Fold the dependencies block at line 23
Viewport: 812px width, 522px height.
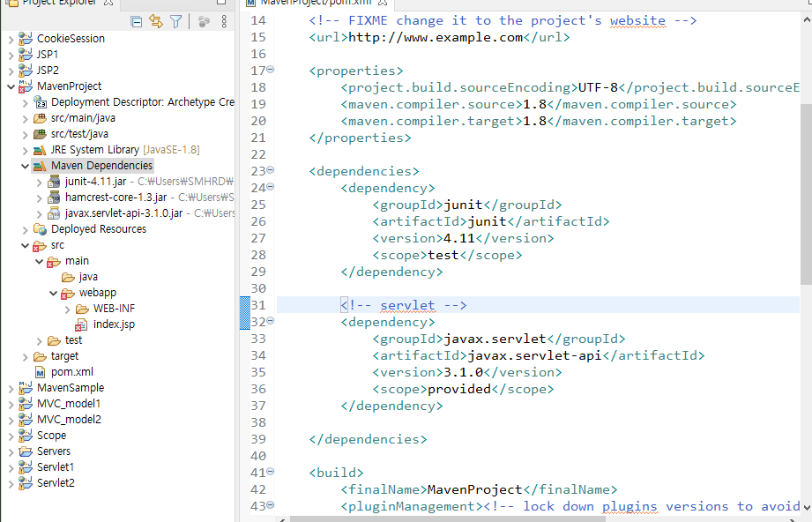click(271, 170)
